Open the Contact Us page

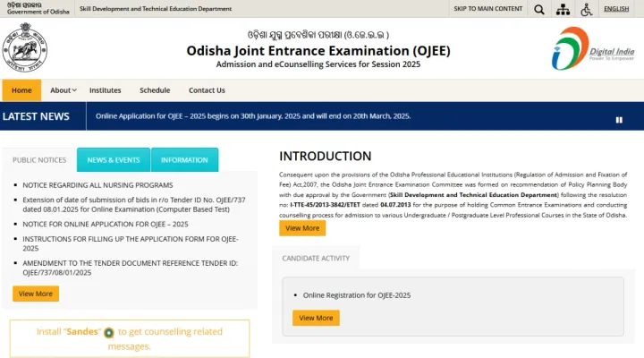[207, 90]
